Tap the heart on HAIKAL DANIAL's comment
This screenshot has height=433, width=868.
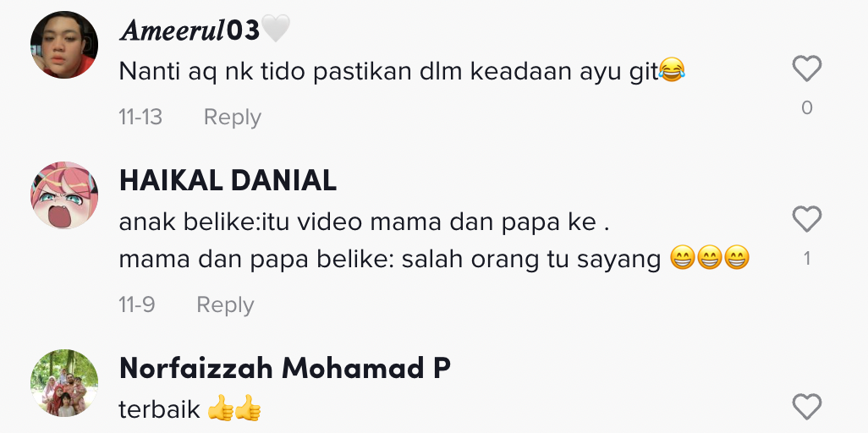click(806, 219)
